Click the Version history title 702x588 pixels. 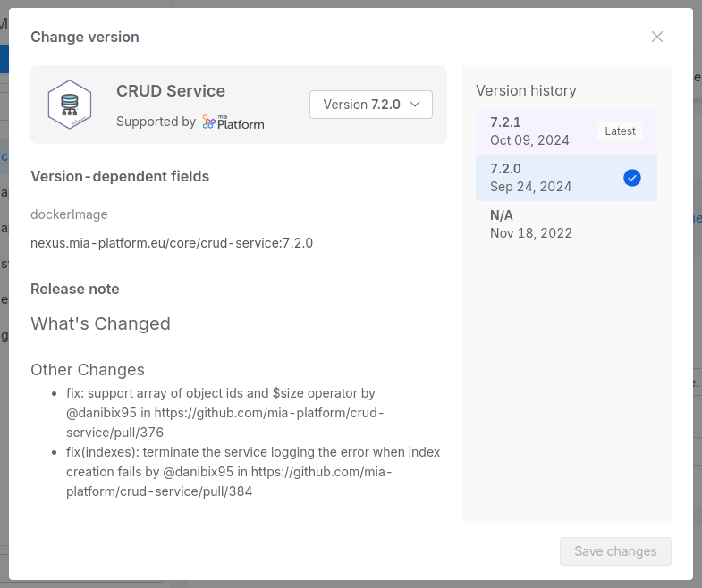click(x=526, y=90)
